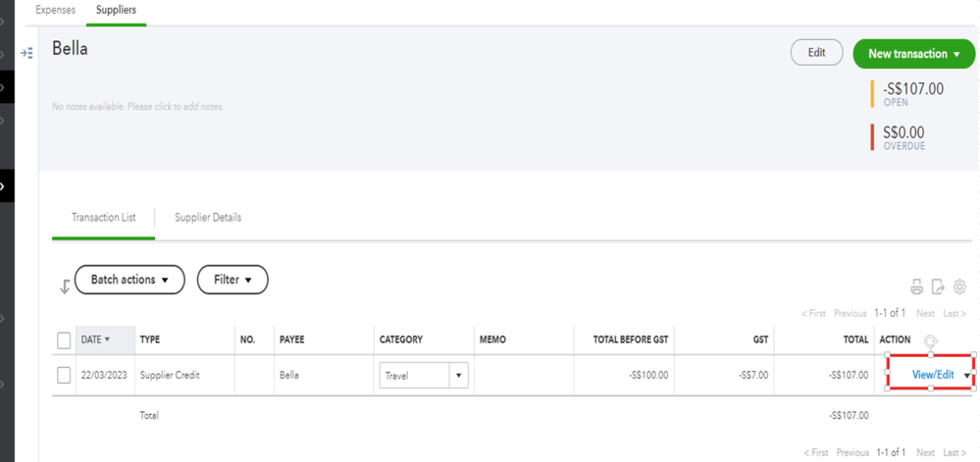This screenshot has width=980, height=462.
Task: Click the Edit supplier button
Action: [x=816, y=53]
